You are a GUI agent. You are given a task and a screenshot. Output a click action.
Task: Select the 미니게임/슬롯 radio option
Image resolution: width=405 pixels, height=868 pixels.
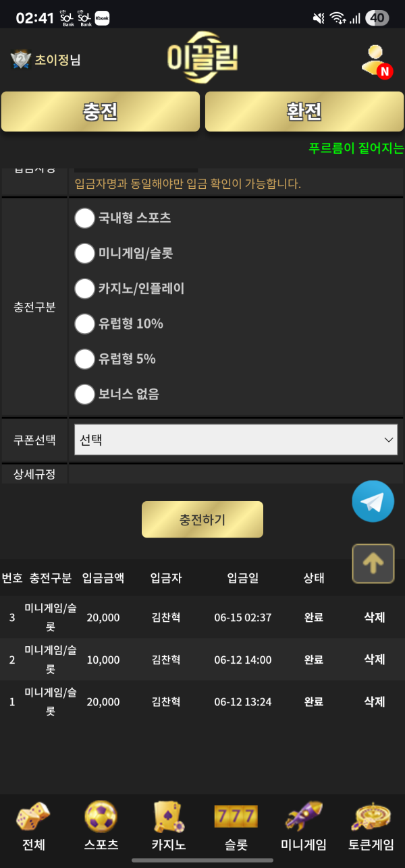click(84, 254)
